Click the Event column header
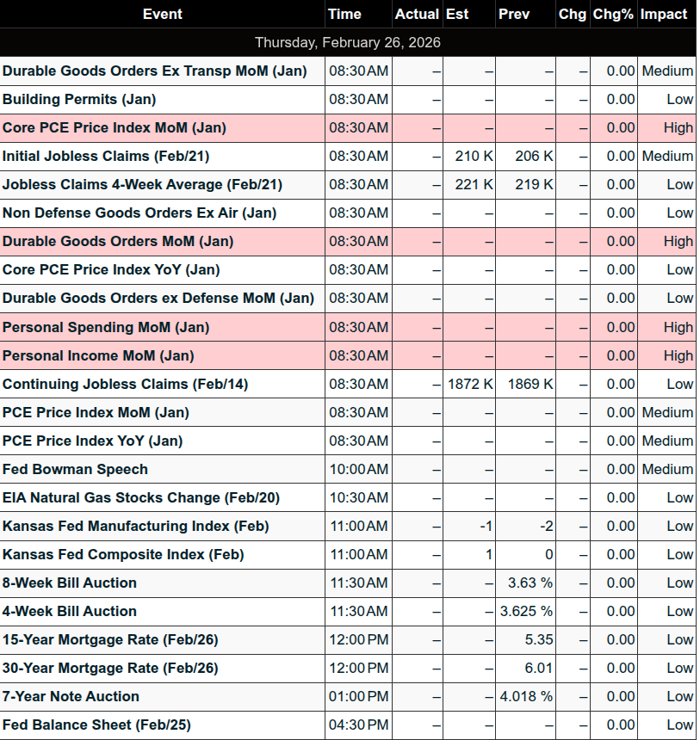Screen dimensions: 700x740 [162, 14]
